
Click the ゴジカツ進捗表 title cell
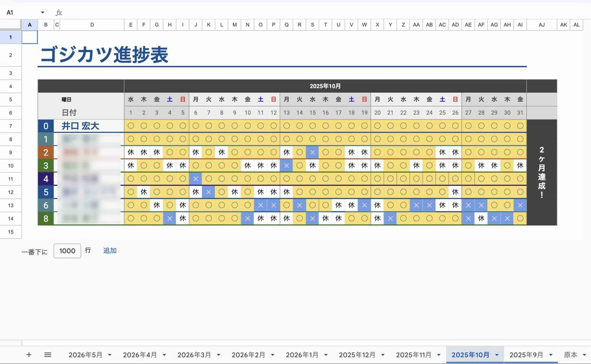click(x=104, y=55)
